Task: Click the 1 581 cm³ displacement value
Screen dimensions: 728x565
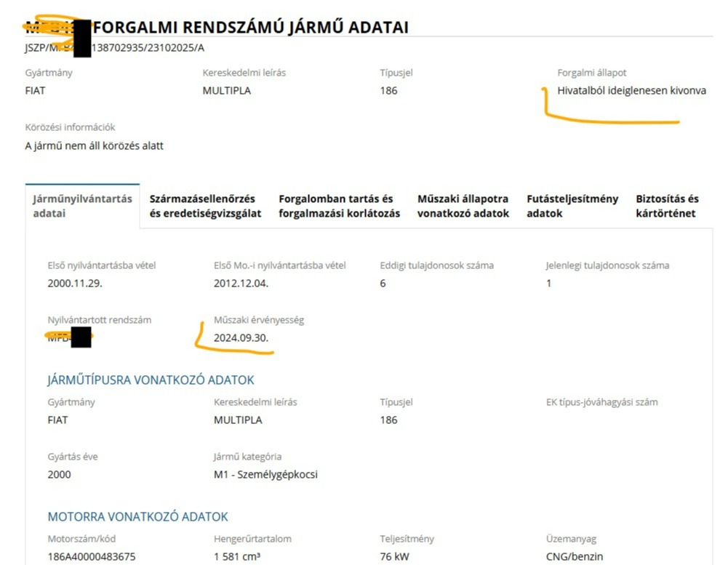Action: pos(237,556)
